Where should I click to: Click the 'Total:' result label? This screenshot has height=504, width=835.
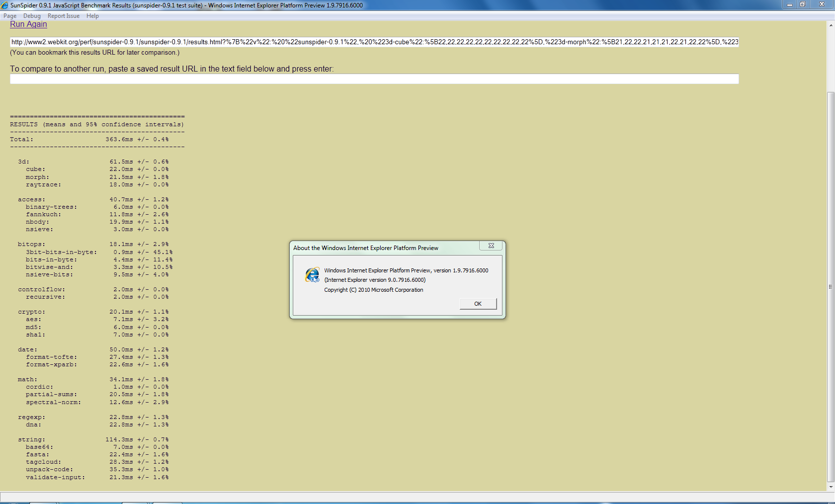pyautogui.click(x=22, y=139)
